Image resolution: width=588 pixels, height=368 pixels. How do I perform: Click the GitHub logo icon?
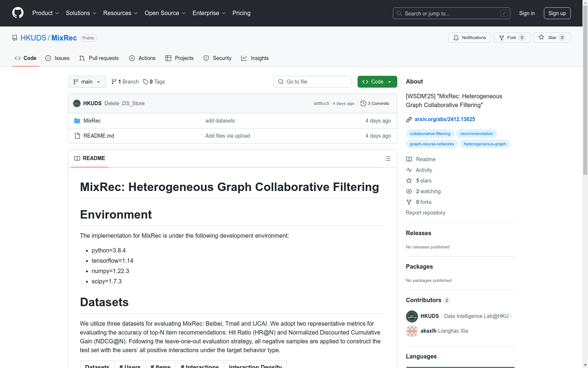(x=18, y=13)
